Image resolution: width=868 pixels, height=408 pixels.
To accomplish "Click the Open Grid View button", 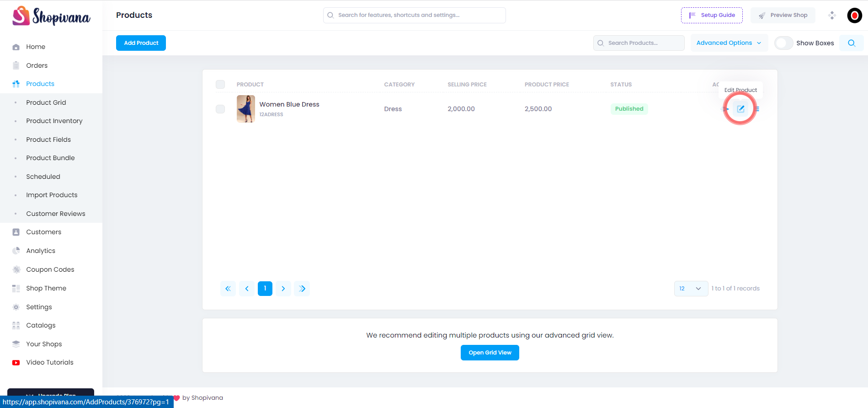I will click(x=490, y=353).
